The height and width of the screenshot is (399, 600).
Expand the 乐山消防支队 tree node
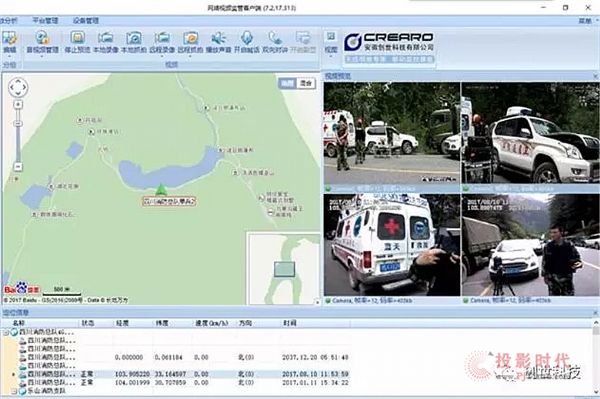pyautogui.click(x=14, y=391)
